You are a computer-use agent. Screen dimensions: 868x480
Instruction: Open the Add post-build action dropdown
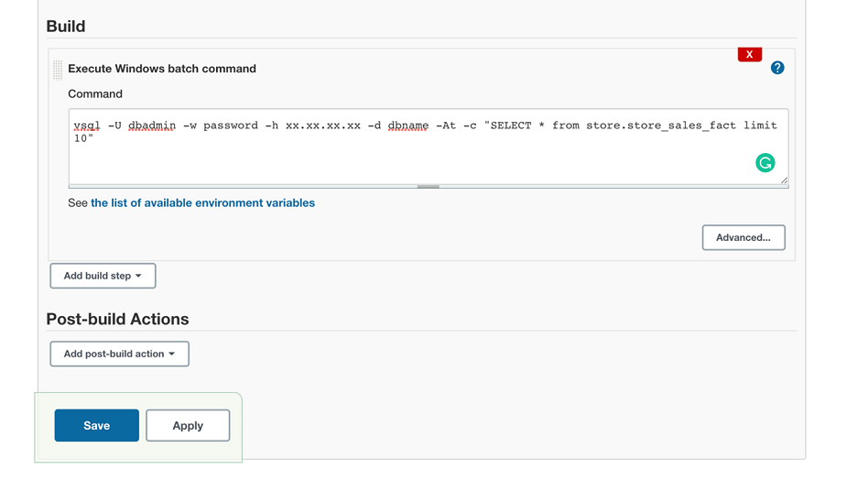(x=120, y=354)
